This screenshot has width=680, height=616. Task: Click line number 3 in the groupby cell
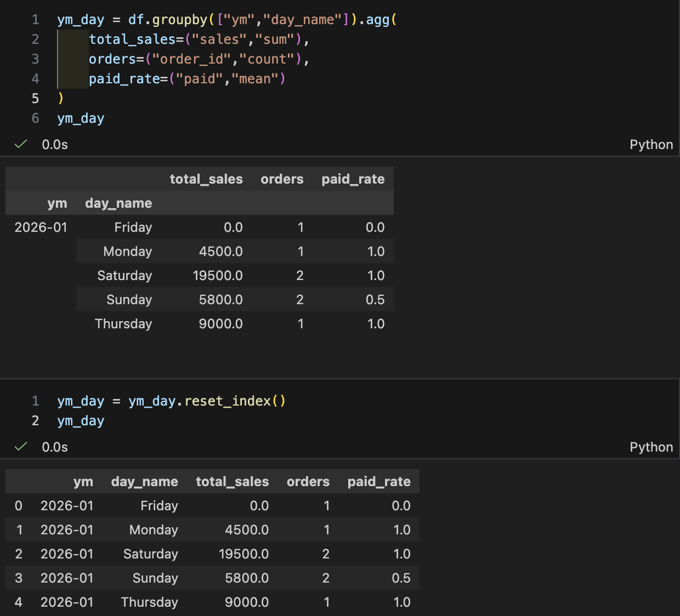click(36, 59)
